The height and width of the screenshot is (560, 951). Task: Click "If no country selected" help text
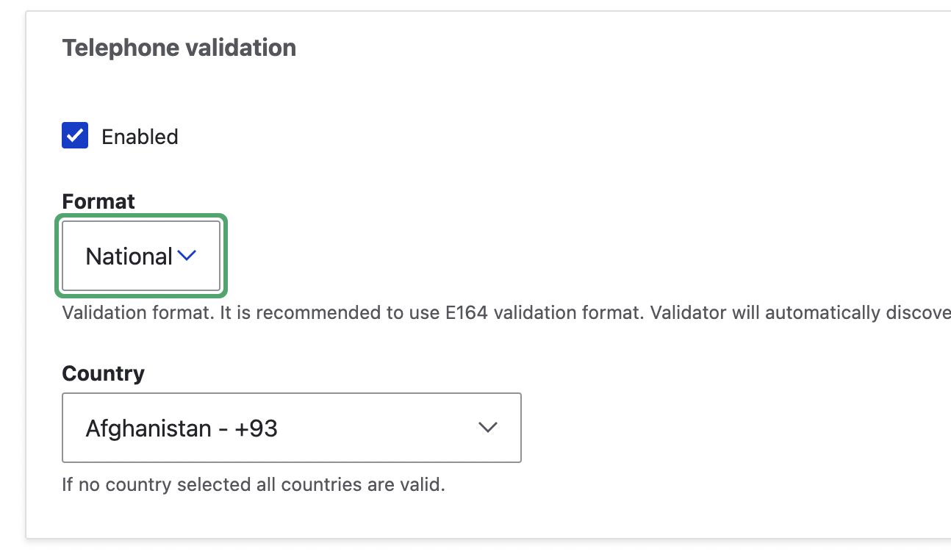pos(254,485)
